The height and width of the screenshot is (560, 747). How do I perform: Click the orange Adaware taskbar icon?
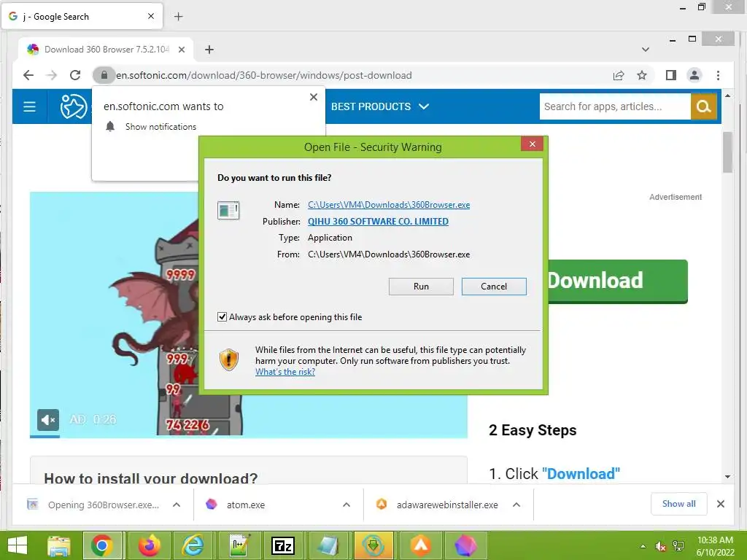coord(421,545)
